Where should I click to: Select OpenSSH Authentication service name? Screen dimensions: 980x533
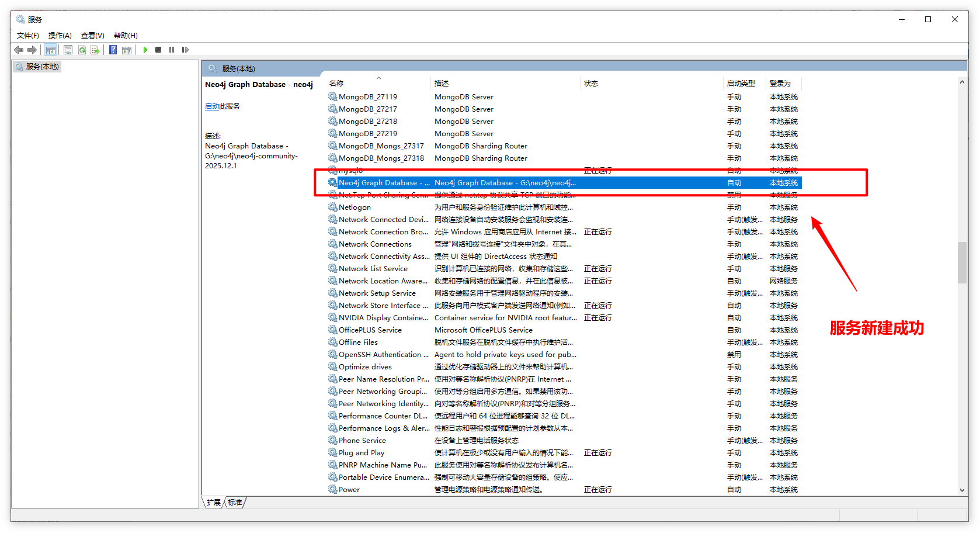[x=384, y=355]
